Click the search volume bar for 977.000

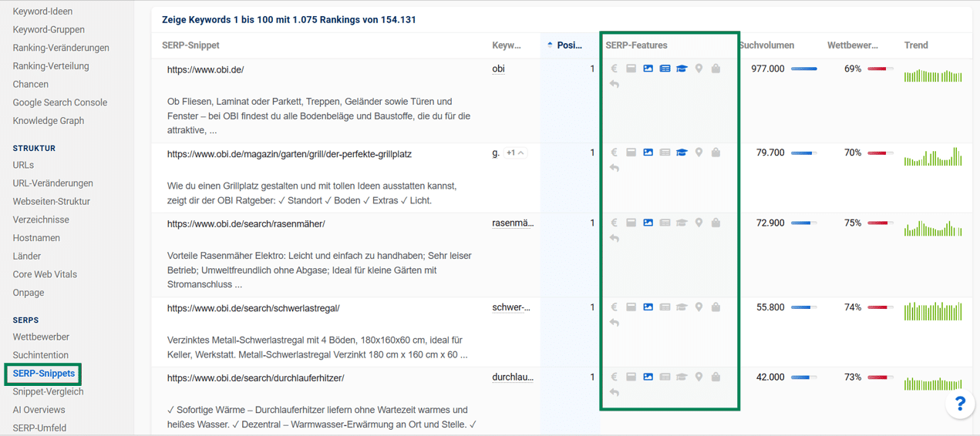pyautogui.click(x=804, y=69)
